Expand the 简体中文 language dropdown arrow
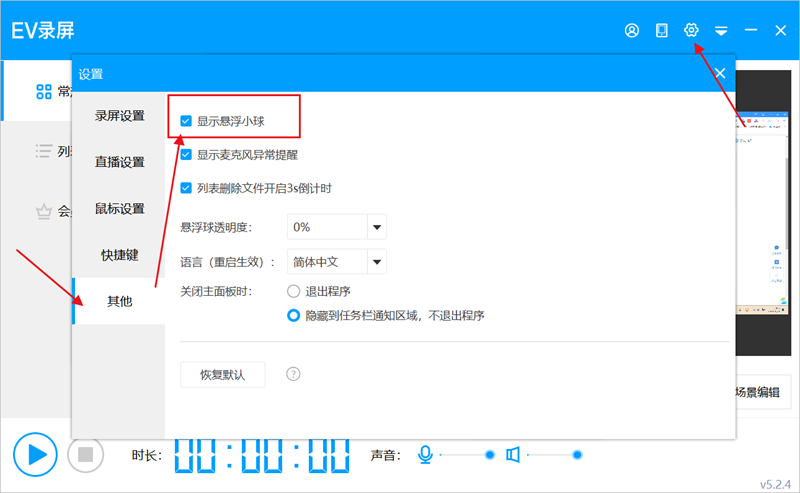The image size is (800, 493). point(377,262)
